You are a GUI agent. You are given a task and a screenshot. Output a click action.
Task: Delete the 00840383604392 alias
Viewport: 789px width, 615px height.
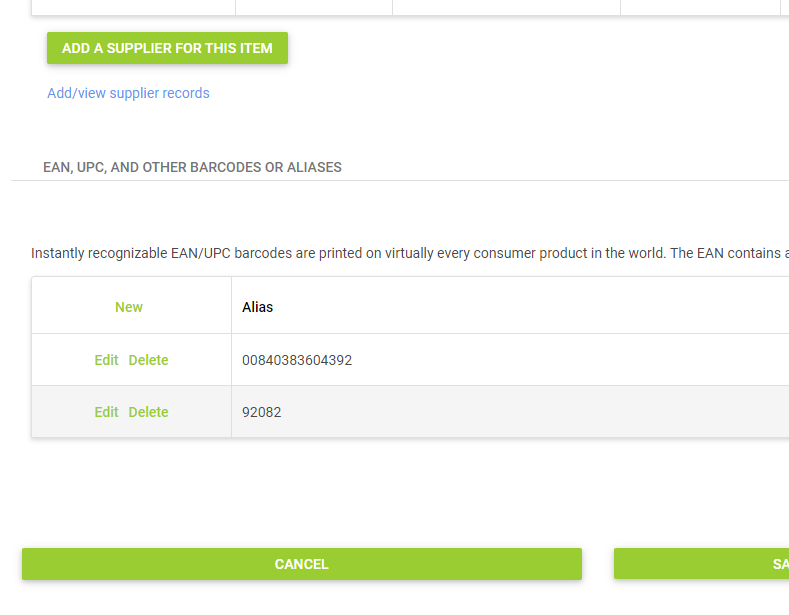tap(148, 360)
